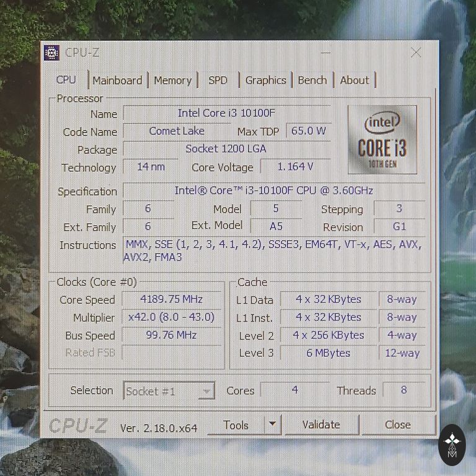Screen dimensions: 476x476
Task: Close the CPU-Z window
Action: (x=416, y=53)
